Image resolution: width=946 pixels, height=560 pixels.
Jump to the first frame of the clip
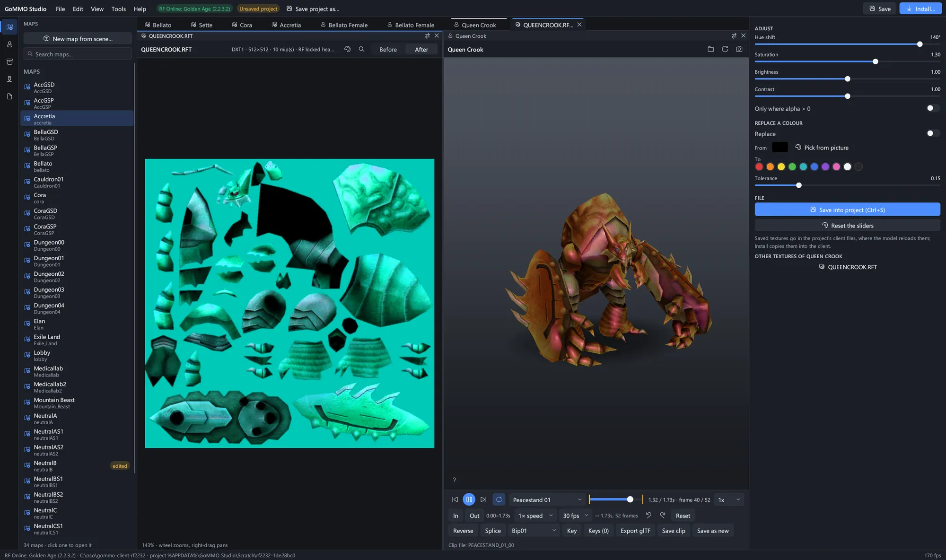[x=455, y=499]
